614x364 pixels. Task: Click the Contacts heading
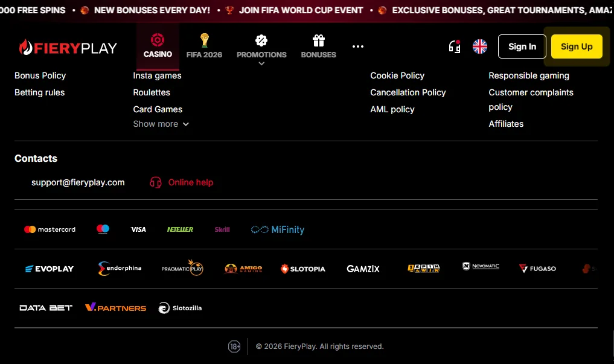36,159
